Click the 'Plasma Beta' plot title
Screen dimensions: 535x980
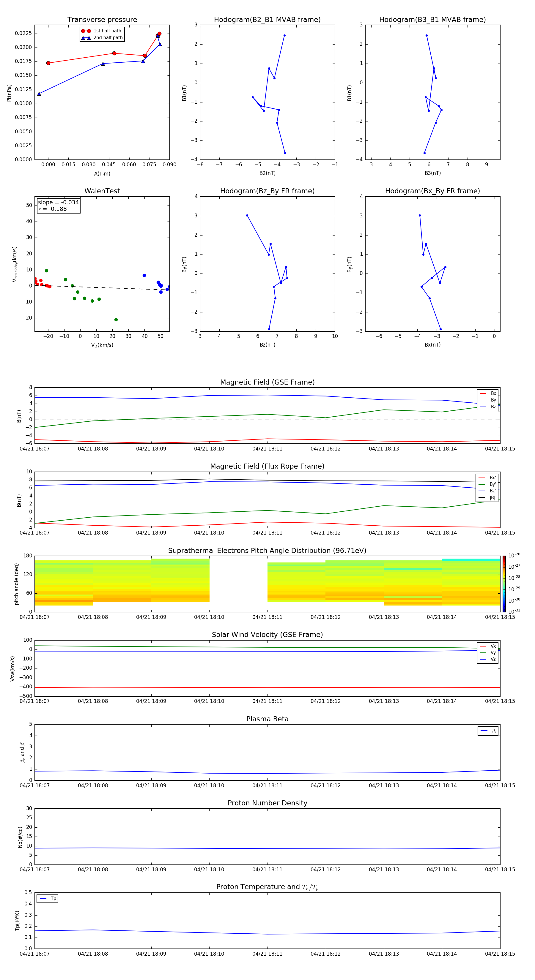pos(267,719)
